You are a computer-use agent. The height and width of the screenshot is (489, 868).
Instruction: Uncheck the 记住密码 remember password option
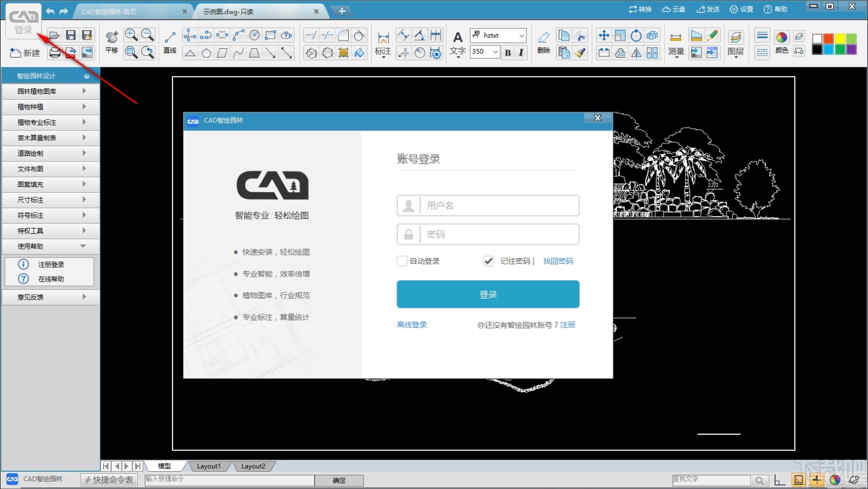[x=488, y=261]
